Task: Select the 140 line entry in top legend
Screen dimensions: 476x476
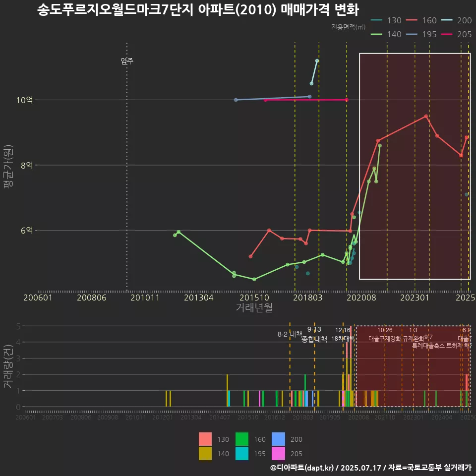Action: 386,34
